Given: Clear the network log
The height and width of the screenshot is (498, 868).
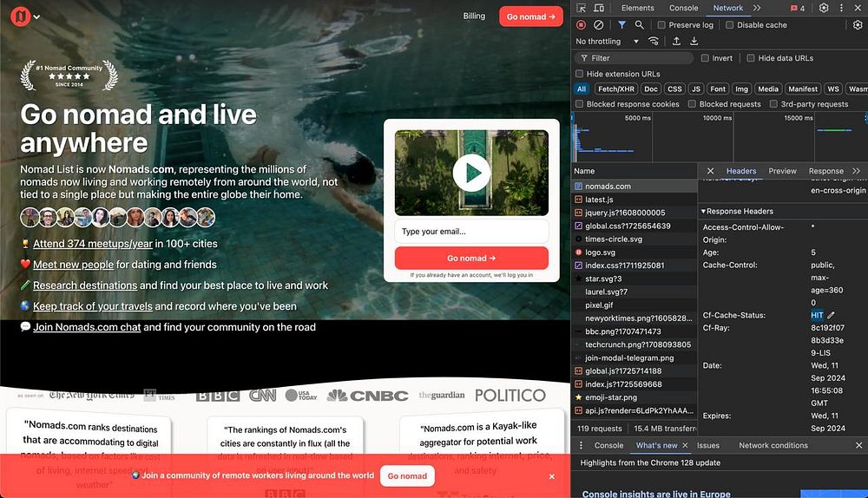Looking at the screenshot, I should pyautogui.click(x=598, y=25).
